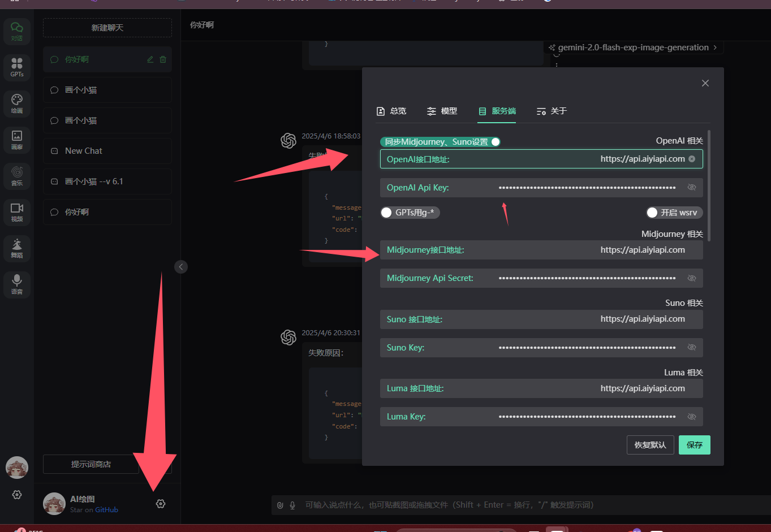
Task: Click the AI绘图 profile avatar
Action: 54,504
